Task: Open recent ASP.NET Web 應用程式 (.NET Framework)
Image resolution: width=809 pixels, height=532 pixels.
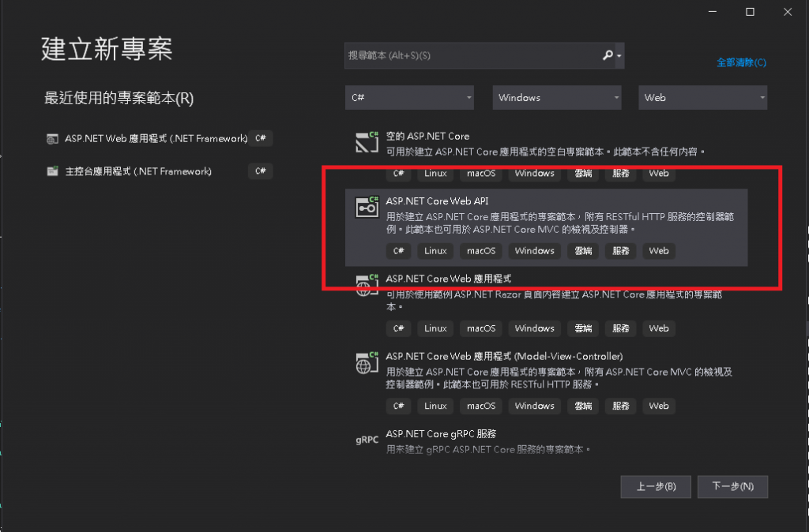Action: click(x=156, y=139)
